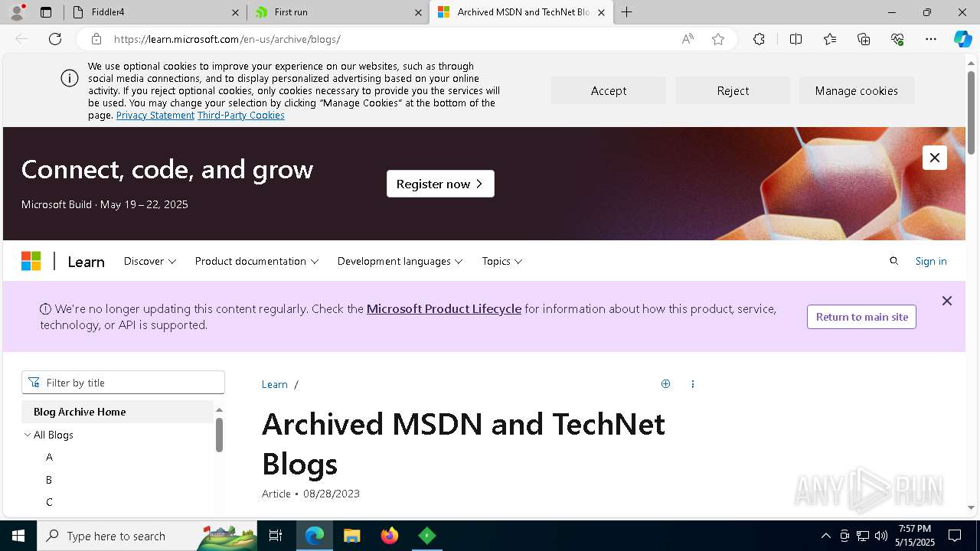Show hidden tray icons chevron
This screenshot has height=551, width=980.
click(825, 536)
